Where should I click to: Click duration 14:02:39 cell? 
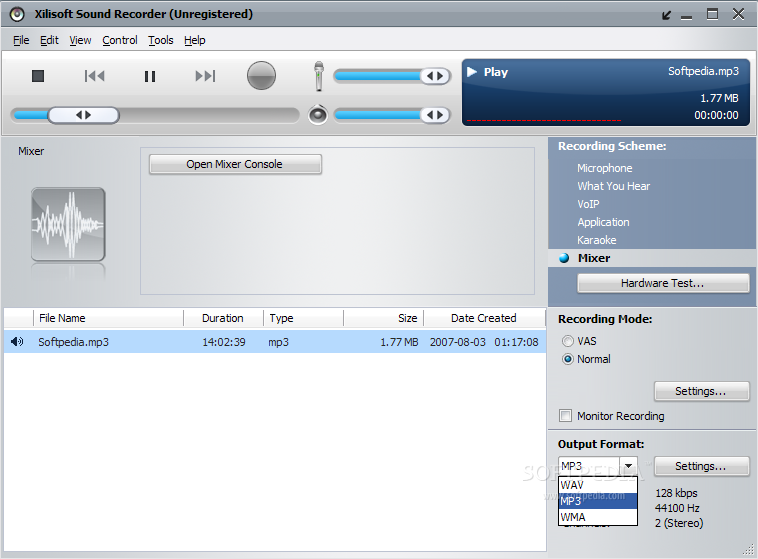(x=224, y=342)
